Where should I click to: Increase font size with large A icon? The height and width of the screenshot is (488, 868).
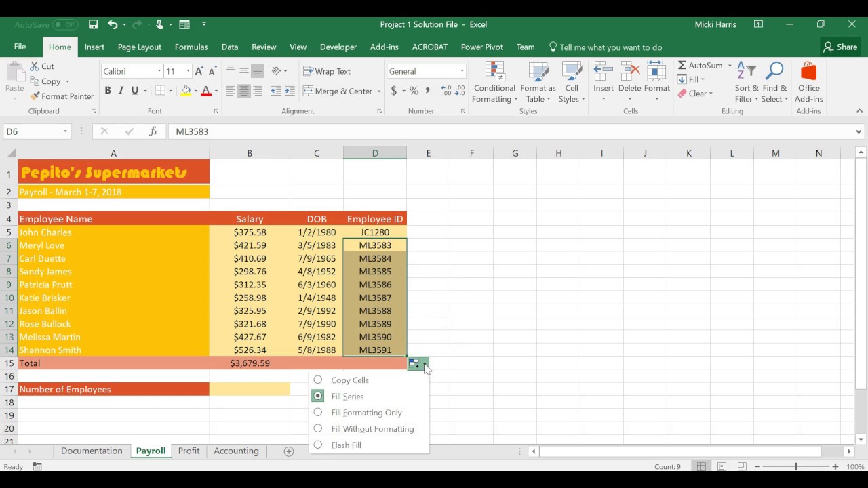pyautogui.click(x=199, y=71)
